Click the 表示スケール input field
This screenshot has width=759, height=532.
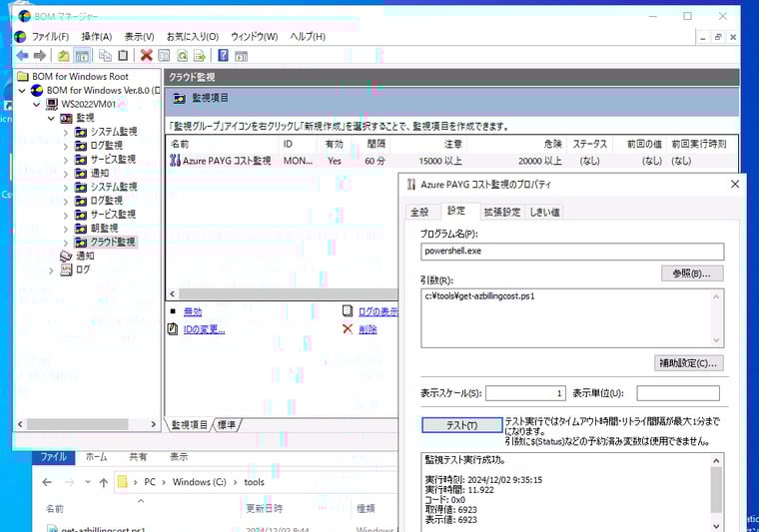[525, 393]
